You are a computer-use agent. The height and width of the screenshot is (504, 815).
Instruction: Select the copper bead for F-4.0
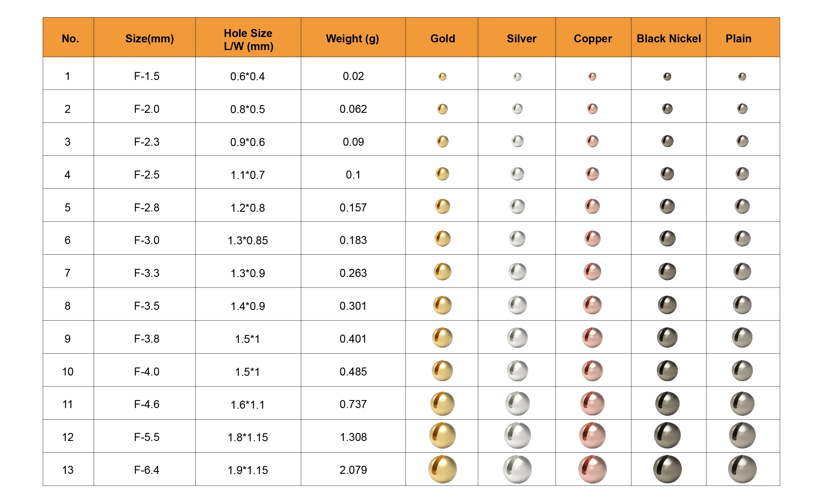tap(592, 370)
